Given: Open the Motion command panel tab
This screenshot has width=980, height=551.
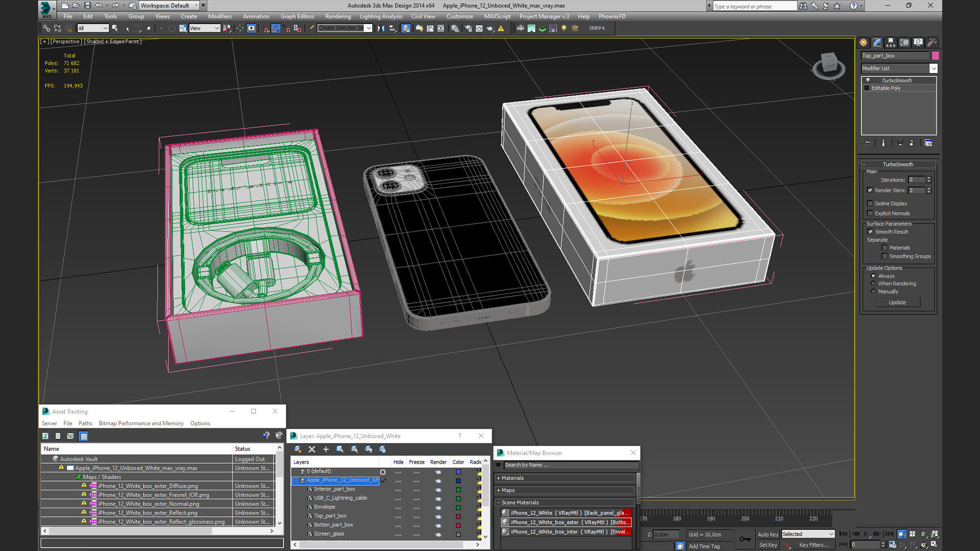Looking at the screenshot, I should coord(904,42).
